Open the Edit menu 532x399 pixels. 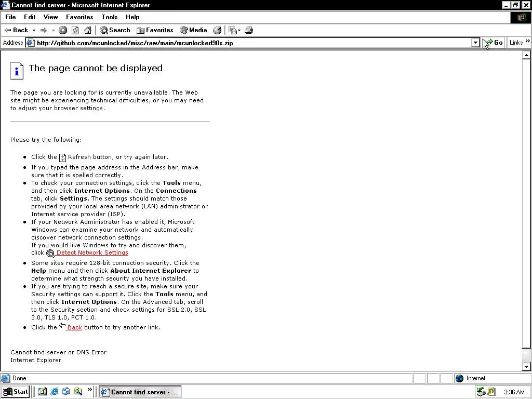pyautogui.click(x=30, y=17)
